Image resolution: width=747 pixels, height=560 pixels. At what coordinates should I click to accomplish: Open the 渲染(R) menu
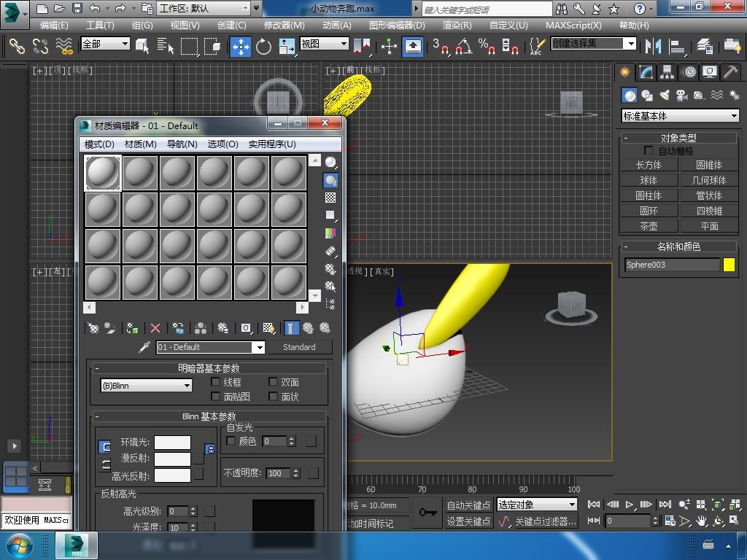pyautogui.click(x=457, y=25)
